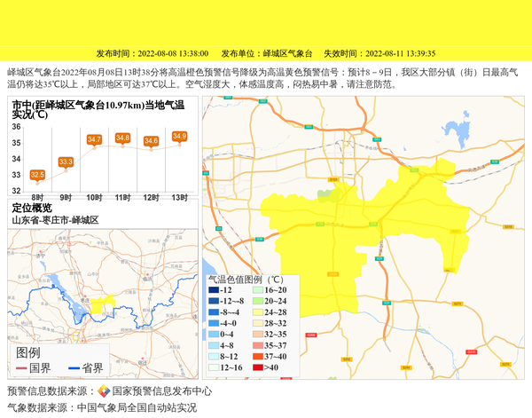The height and width of the screenshot is (418, 532).
Task: Select the 34.6 data label at 12时
Action: click(151, 141)
